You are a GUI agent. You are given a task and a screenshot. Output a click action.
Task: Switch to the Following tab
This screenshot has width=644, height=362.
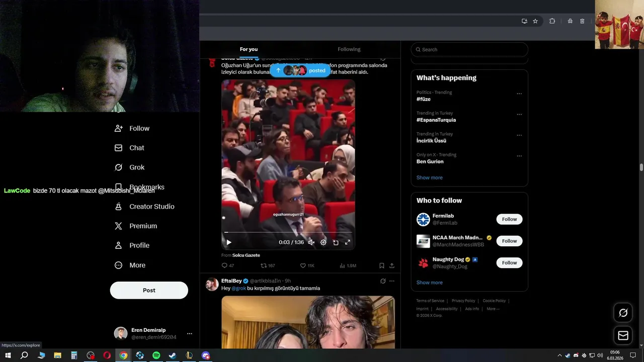349,49
